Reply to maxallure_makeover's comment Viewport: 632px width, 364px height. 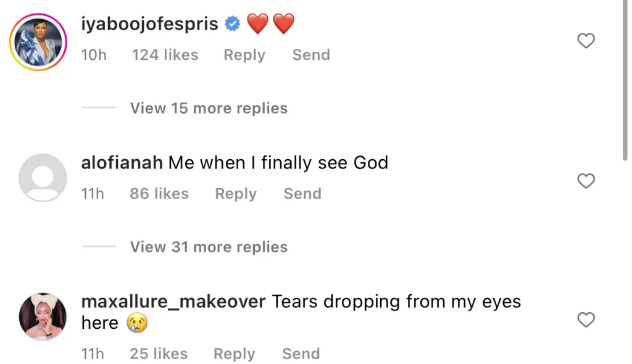click(x=234, y=354)
